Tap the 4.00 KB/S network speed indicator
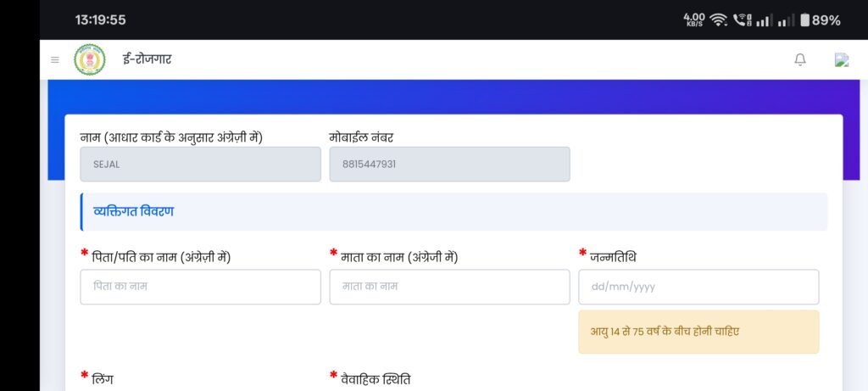Viewport: 868px width, 391px height. click(x=694, y=20)
